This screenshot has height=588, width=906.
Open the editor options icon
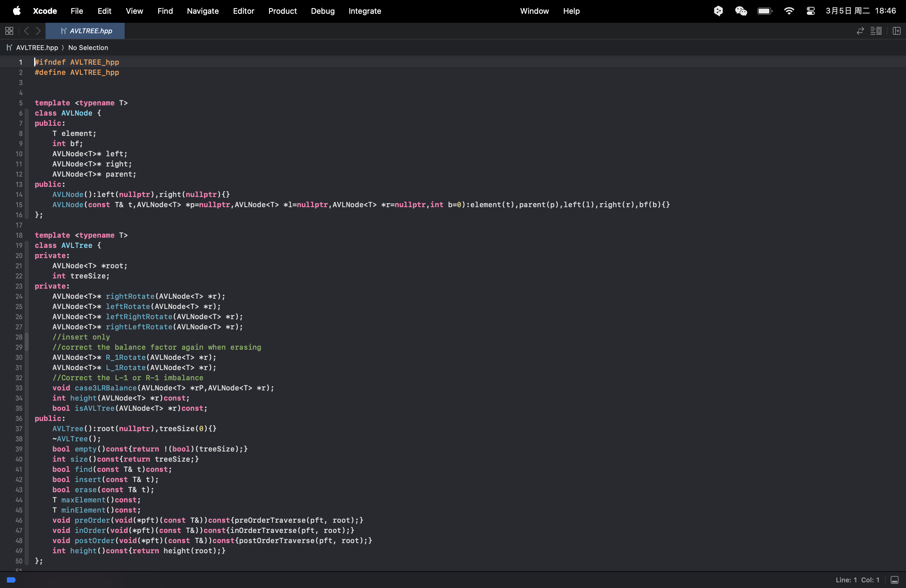pos(876,31)
